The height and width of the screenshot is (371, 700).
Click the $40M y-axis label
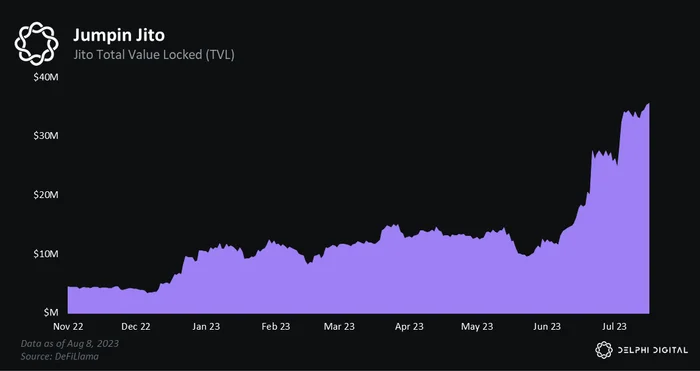46,77
